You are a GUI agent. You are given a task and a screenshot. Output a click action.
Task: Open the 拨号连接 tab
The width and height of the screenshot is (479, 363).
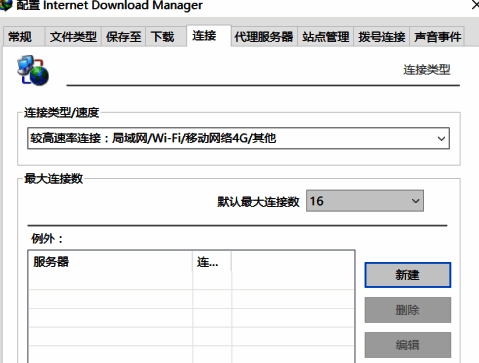[382, 37]
